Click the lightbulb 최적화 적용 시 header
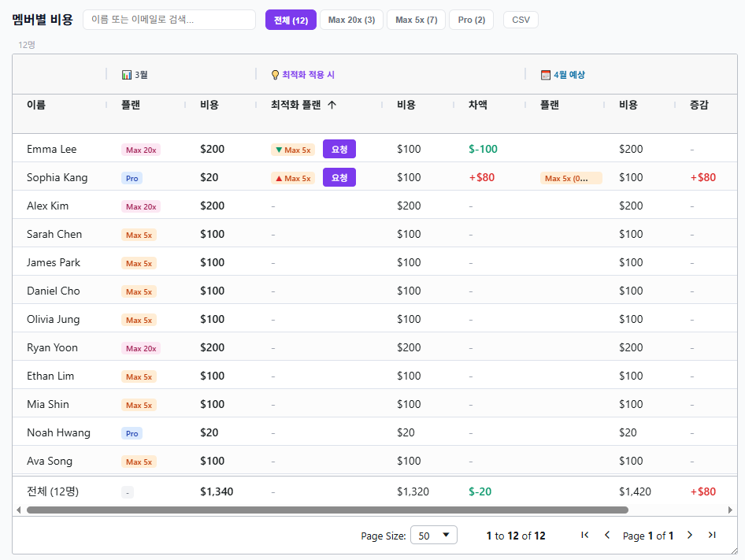The height and width of the screenshot is (560, 745). click(x=303, y=75)
